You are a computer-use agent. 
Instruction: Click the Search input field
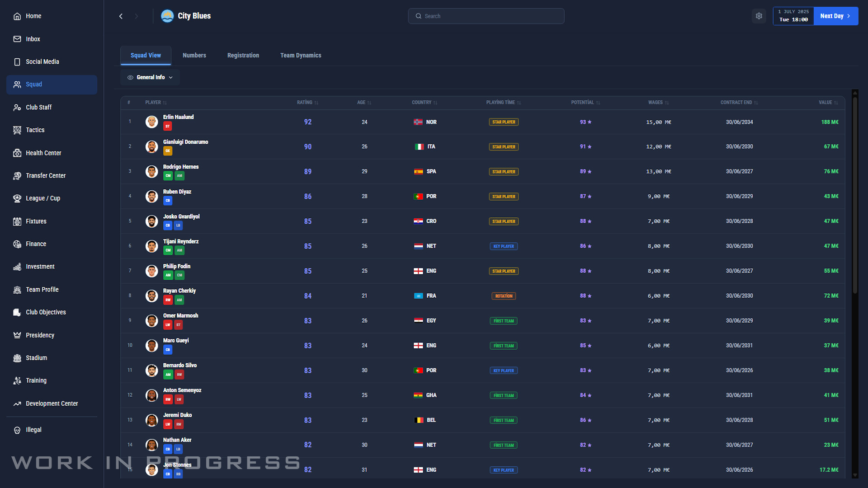tap(486, 16)
